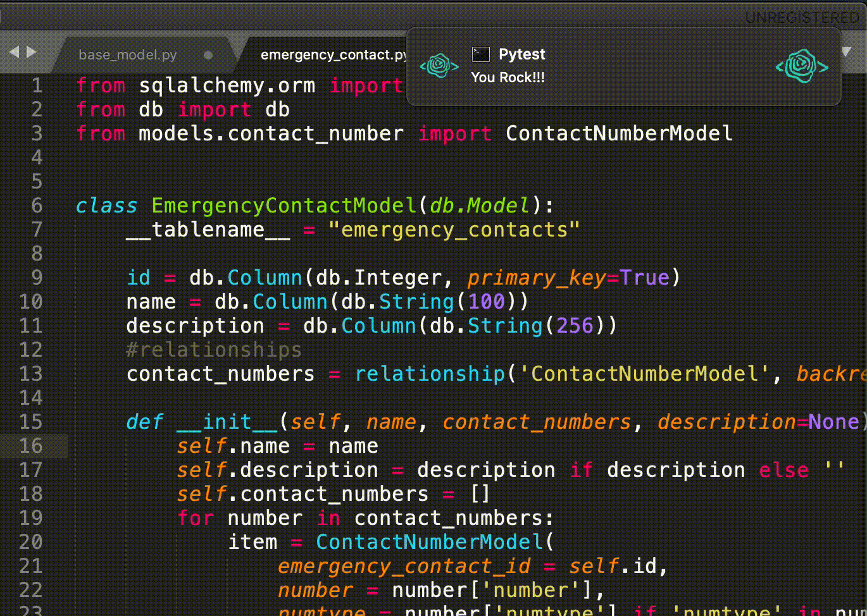867x616 pixels.
Task: Click highlighted line number 16 in the gutter
Action: pyautogui.click(x=31, y=446)
